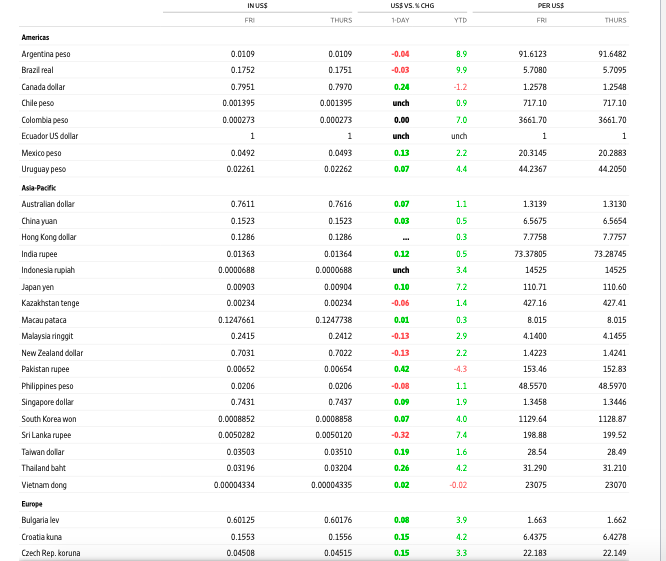The height and width of the screenshot is (561, 666).
Task: Click Mexico peso per-US$ value 20.3145
Action: point(533,153)
